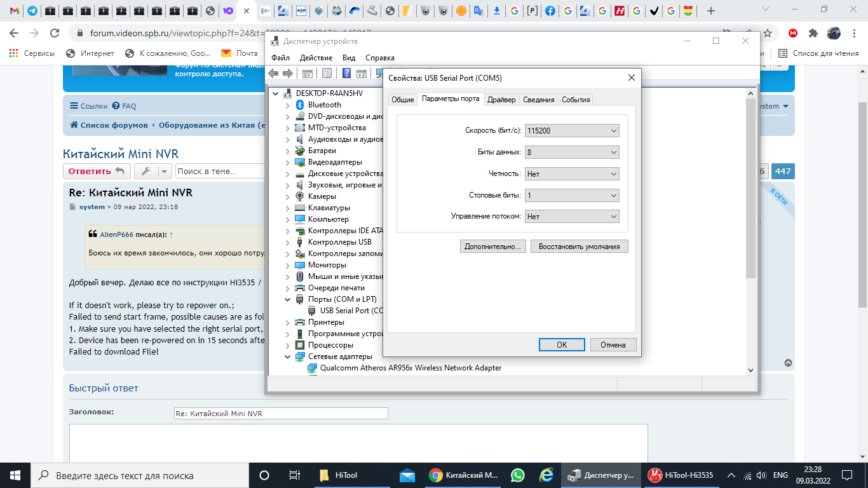Click the Bluetooth device category icon
This screenshot has width=868, height=488.
pos(300,105)
